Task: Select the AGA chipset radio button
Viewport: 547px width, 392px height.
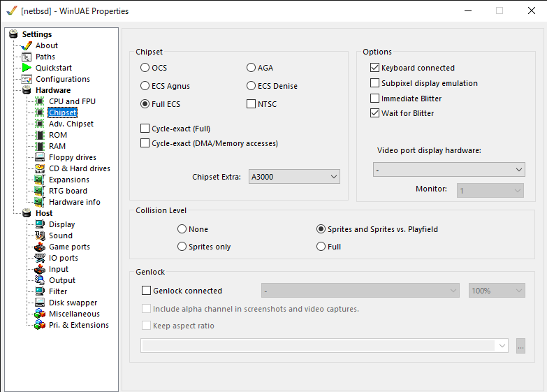Action: tap(251, 68)
